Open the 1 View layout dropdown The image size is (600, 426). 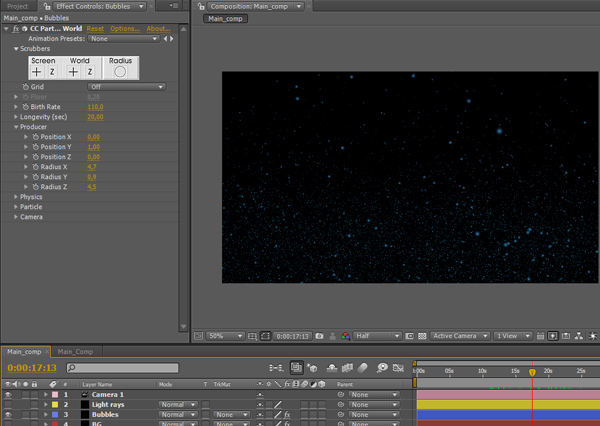[513, 336]
